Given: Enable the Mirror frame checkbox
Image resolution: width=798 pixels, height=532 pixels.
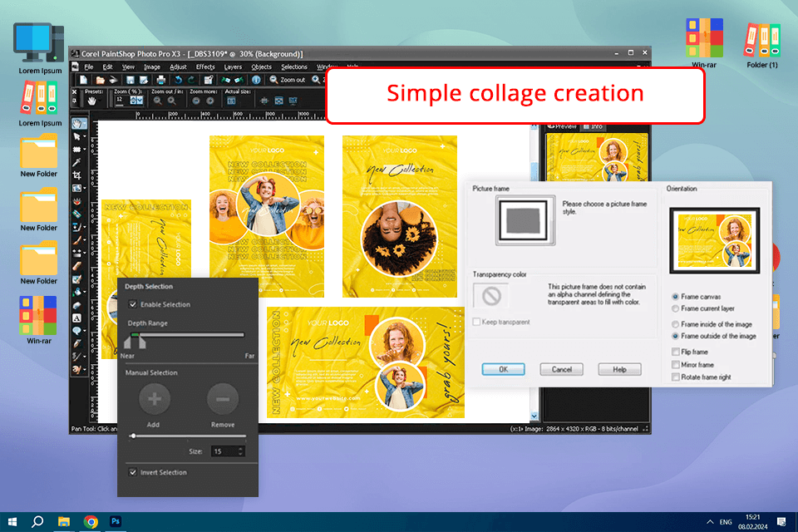Looking at the screenshot, I should point(675,365).
